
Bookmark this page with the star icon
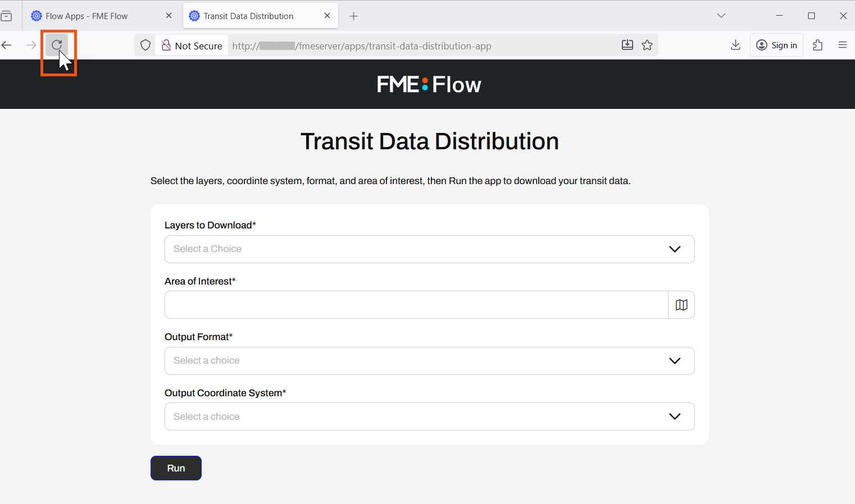[x=647, y=45]
